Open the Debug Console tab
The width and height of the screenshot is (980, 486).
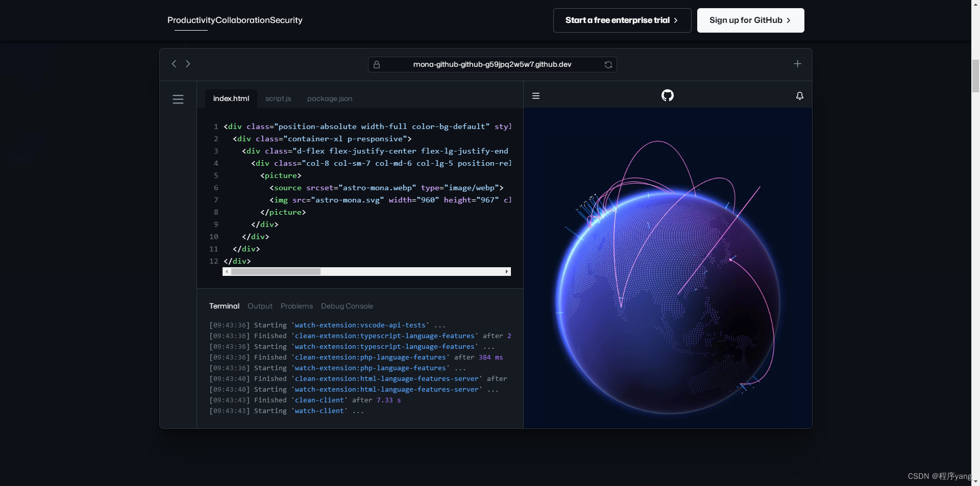[x=347, y=306]
